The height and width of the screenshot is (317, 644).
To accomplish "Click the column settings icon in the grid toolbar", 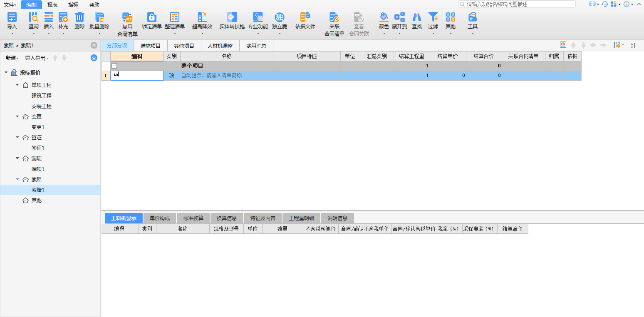I will point(617,45).
